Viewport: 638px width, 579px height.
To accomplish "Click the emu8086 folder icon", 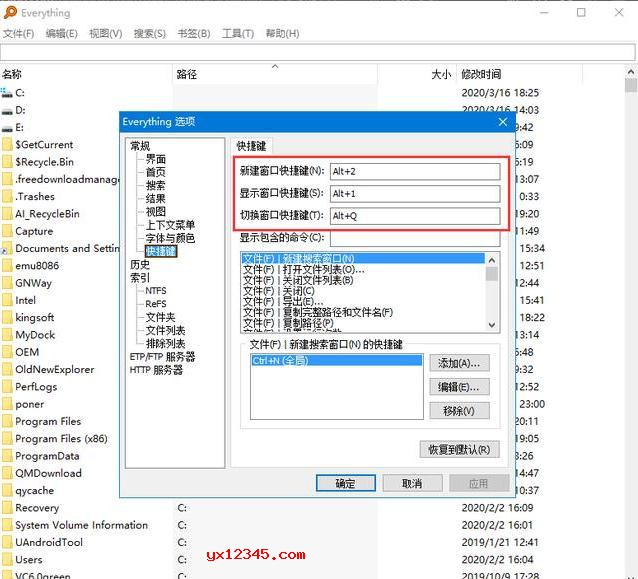I will point(7,266).
